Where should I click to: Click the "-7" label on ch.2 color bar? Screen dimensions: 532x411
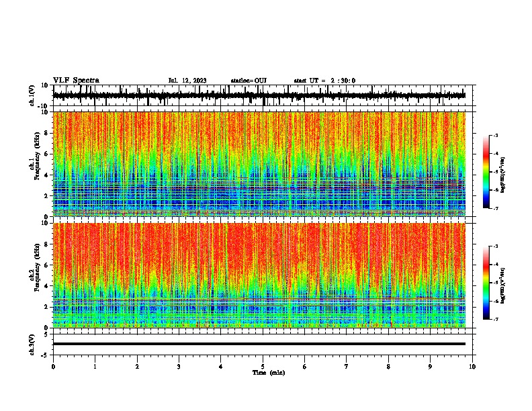(495, 319)
